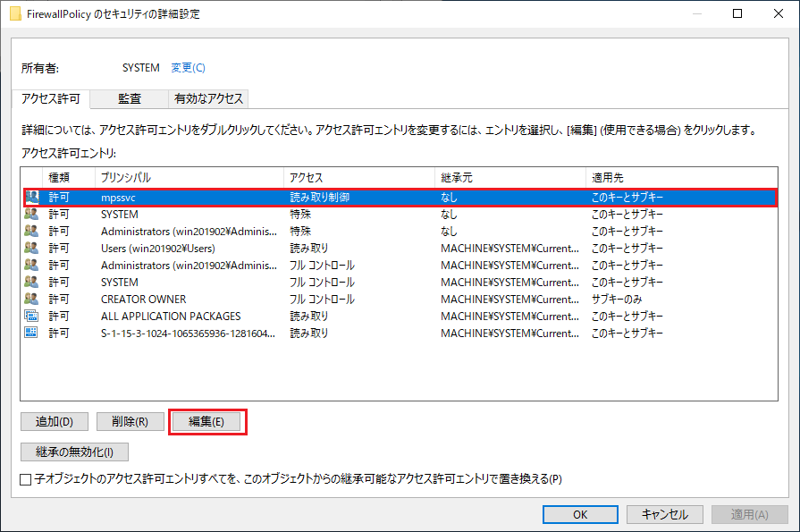Click the 追加(D) button

(55, 422)
